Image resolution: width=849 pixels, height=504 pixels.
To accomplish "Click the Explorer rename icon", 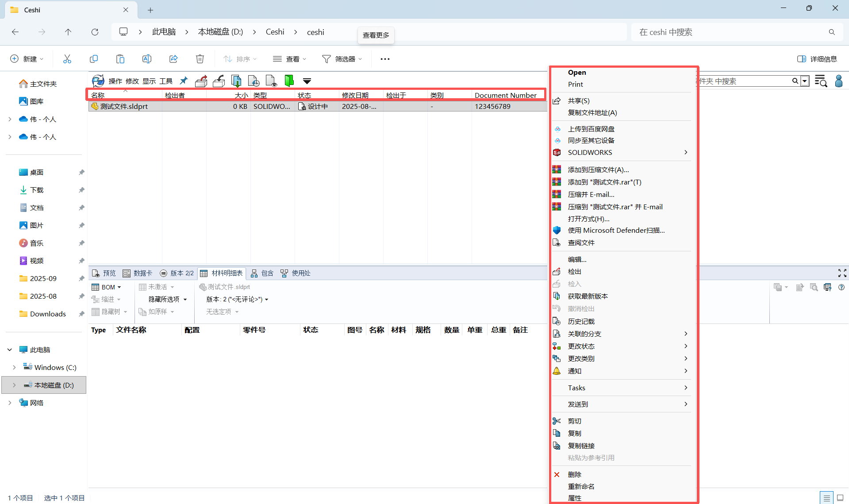I will click(147, 59).
